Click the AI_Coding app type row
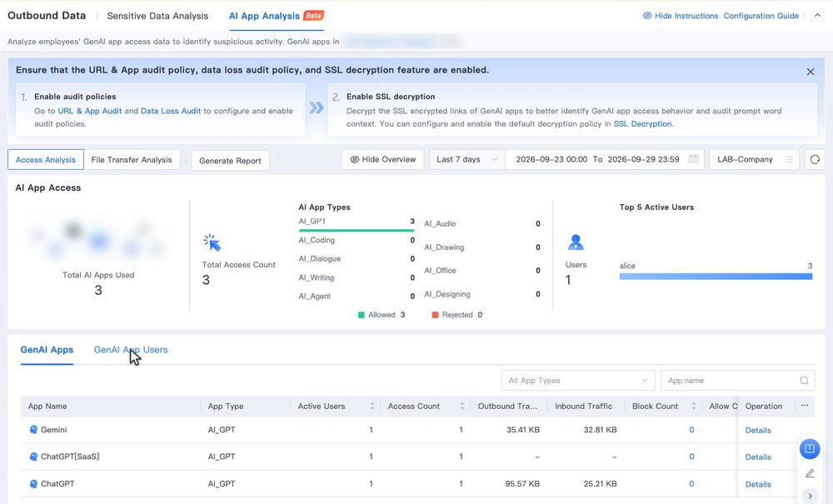This screenshot has height=504, width=833. click(357, 240)
